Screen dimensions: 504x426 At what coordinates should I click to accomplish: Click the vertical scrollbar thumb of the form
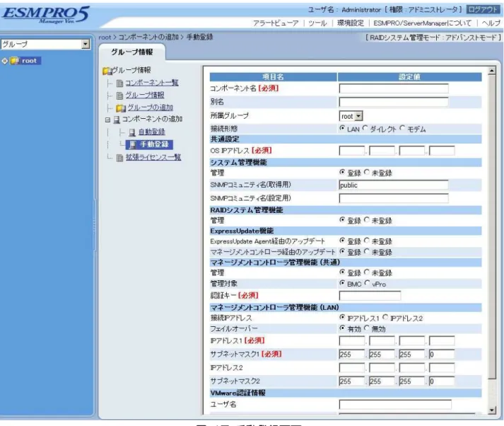tap(491, 227)
